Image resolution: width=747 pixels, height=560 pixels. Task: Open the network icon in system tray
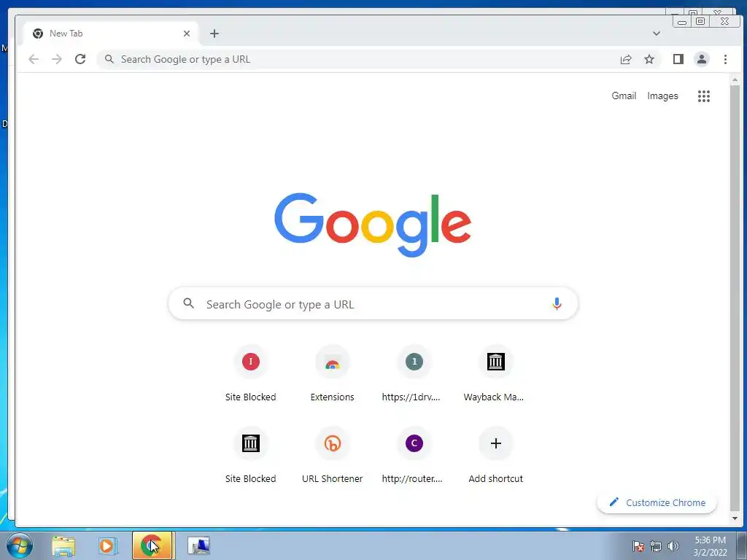click(656, 546)
